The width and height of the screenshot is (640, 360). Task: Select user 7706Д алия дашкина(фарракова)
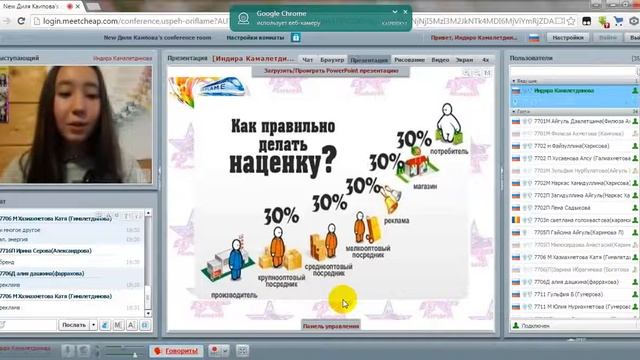574,282
